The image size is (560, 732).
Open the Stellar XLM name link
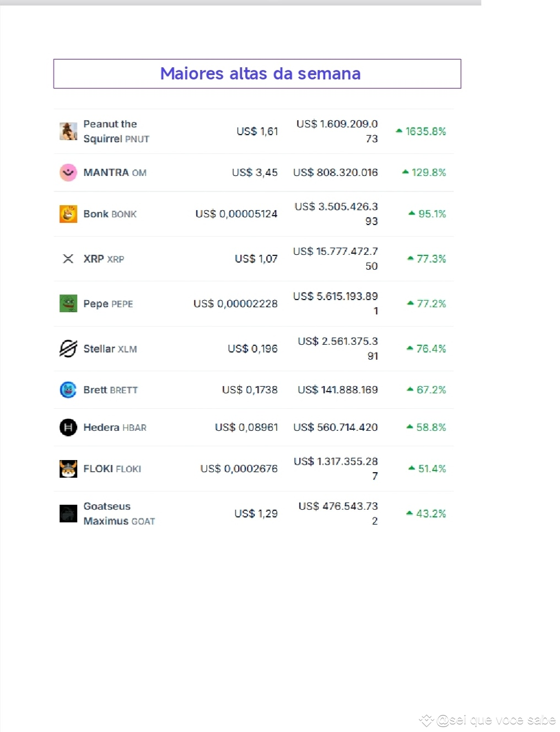pos(110,349)
